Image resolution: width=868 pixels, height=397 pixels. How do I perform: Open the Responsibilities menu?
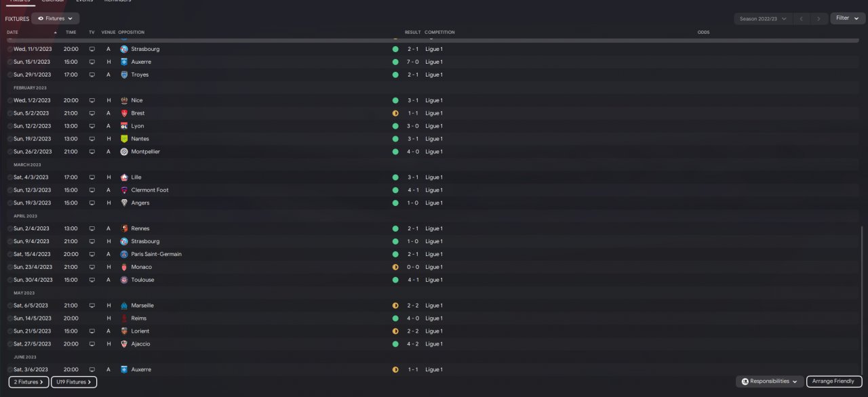[770, 381]
